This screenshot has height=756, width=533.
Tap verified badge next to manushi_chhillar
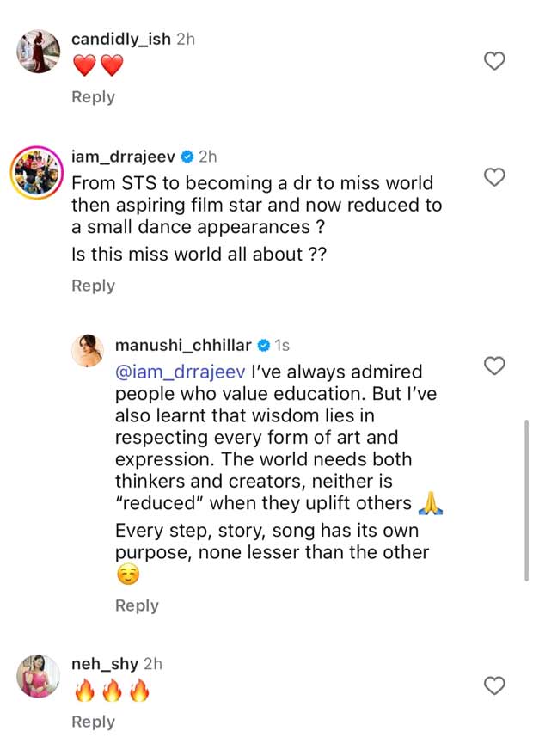263,346
